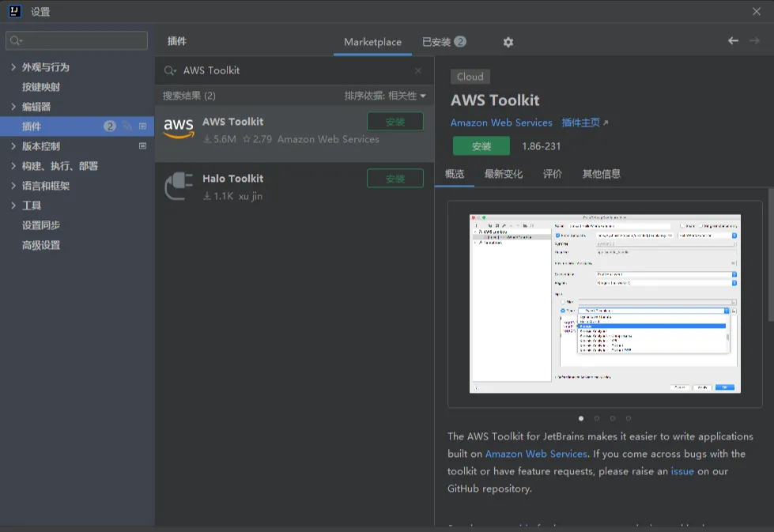Click the magnifier icon in the settings search box
This screenshot has width=774, height=532.
click(x=16, y=40)
